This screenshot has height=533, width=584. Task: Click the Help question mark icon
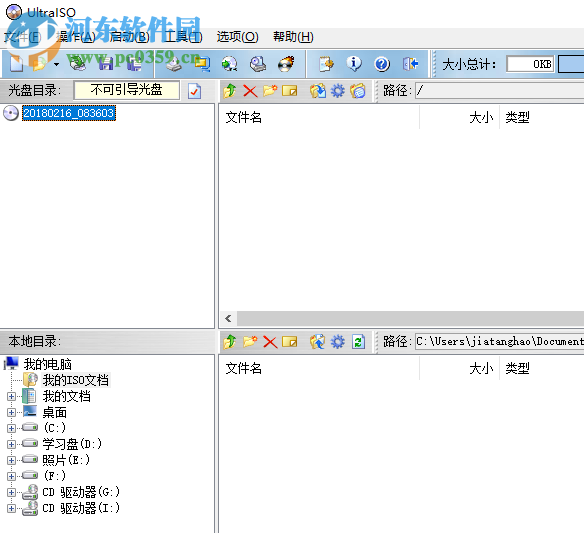click(382, 64)
